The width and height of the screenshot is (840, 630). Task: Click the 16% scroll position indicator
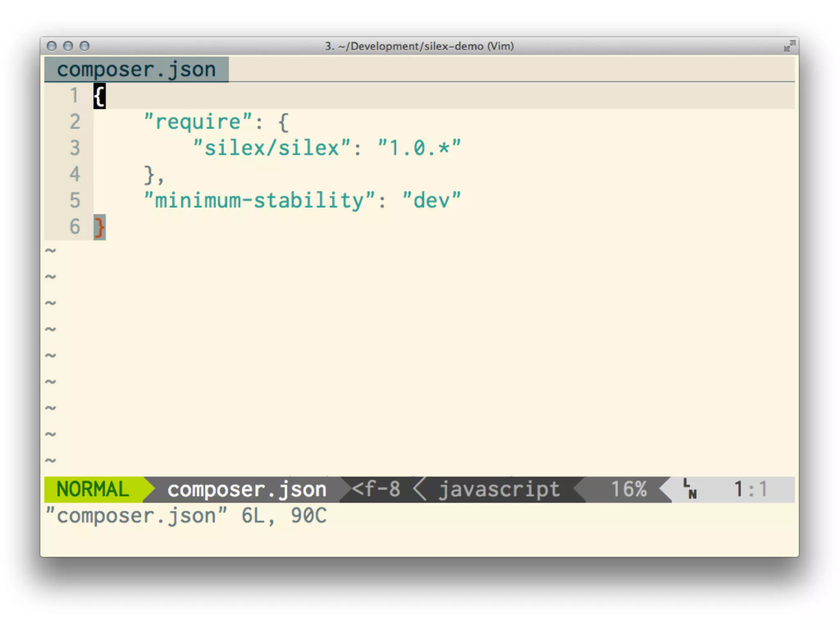click(628, 489)
